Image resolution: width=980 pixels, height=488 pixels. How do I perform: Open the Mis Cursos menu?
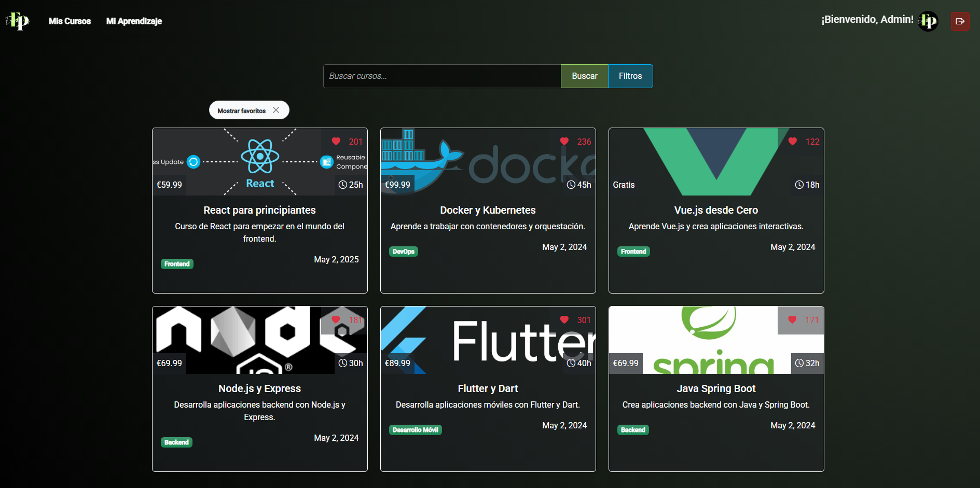point(70,21)
